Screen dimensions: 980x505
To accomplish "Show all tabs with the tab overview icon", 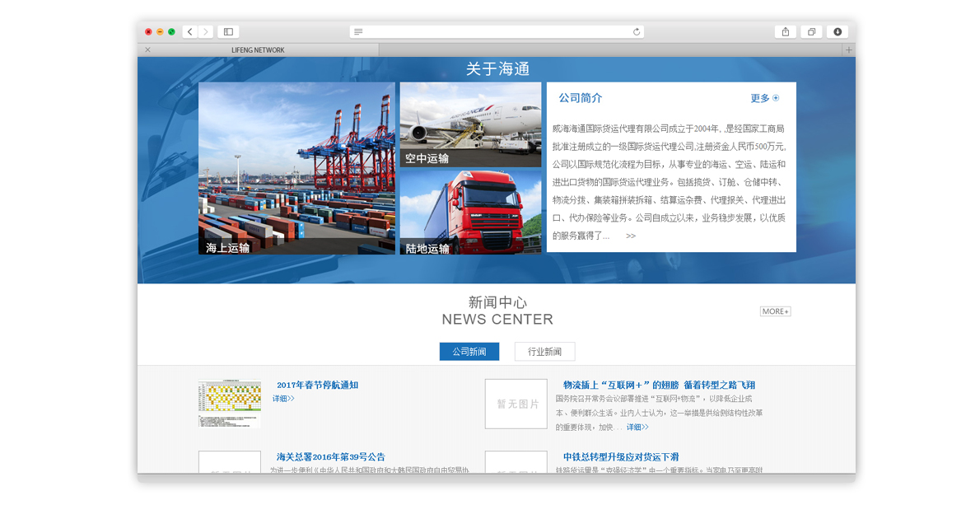I will [x=811, y=32].
